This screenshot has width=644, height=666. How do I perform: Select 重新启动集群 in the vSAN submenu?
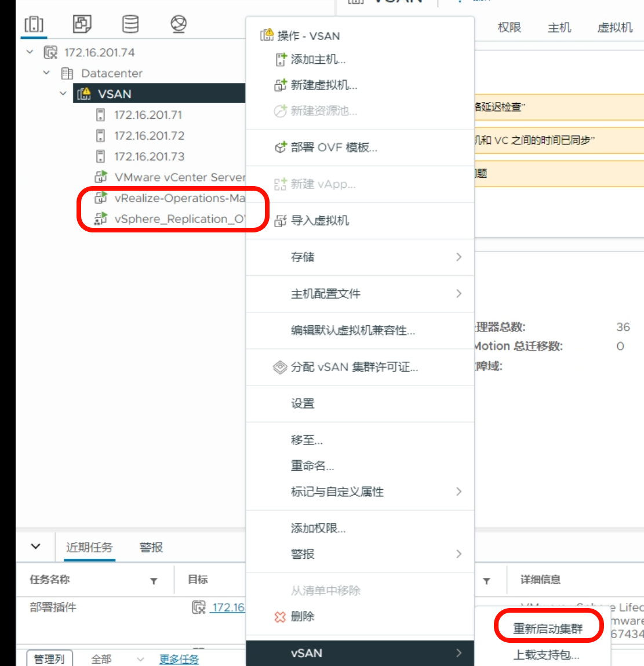tap(548, 629)
